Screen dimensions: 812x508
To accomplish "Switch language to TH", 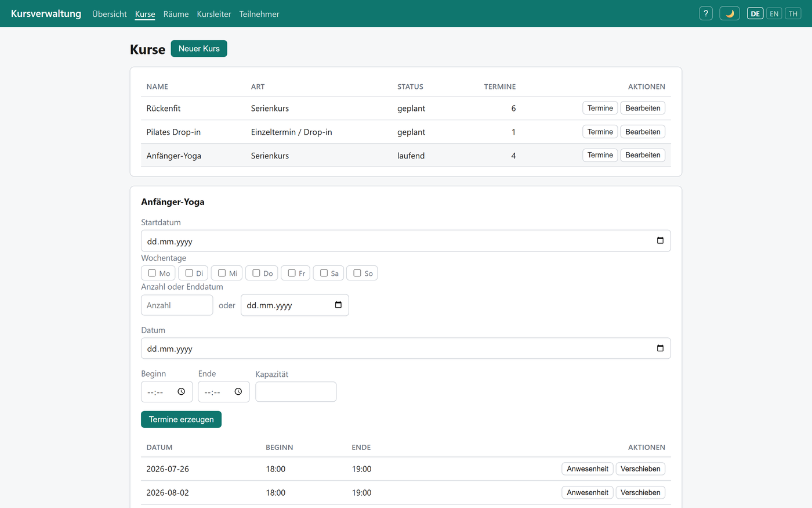I will 793,13.
